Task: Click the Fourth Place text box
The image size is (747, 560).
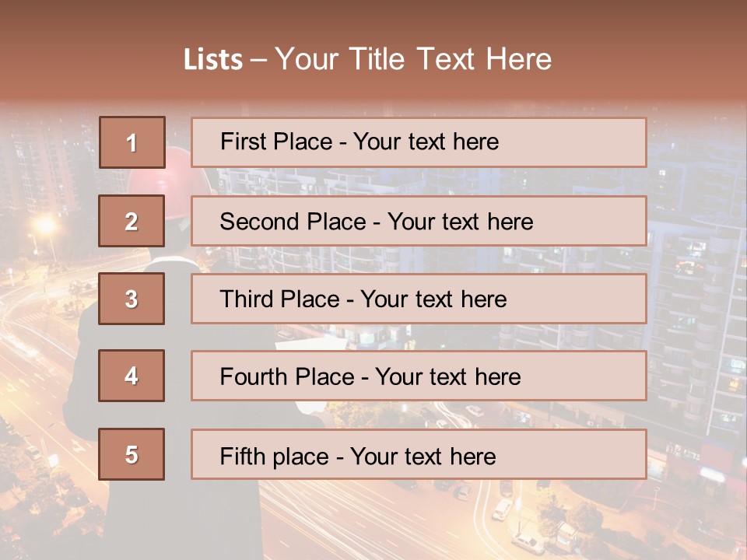Action: pos(419,376)
